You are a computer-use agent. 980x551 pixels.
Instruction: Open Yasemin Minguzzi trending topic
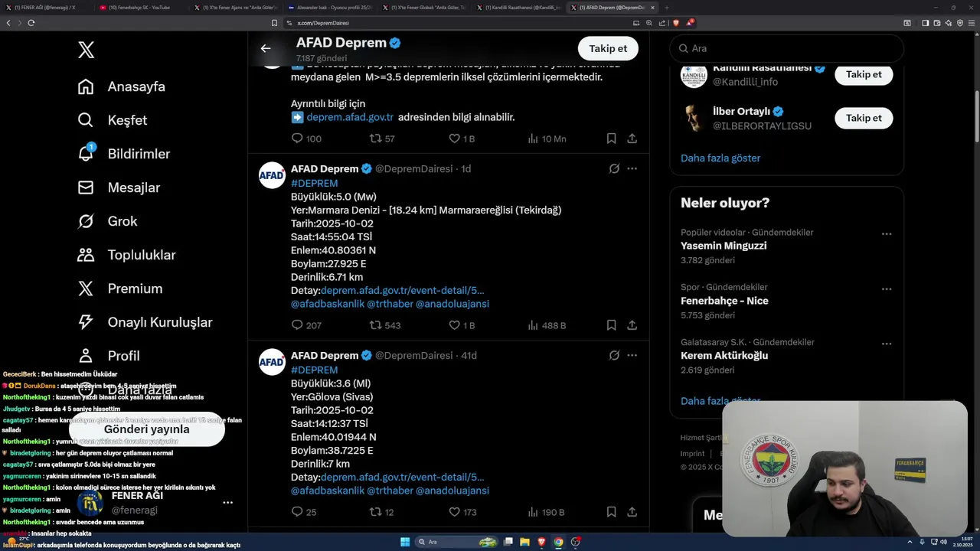(724, 246)
